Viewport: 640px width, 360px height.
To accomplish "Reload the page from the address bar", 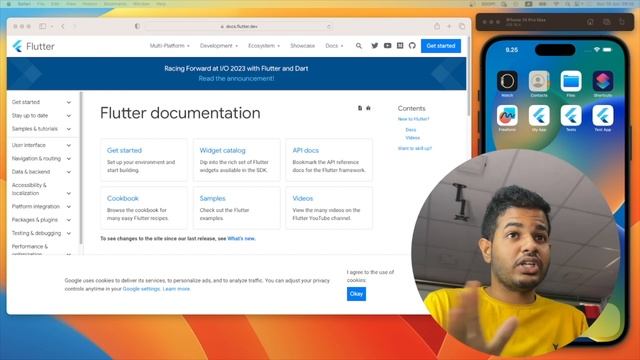I will coord(329,27).
